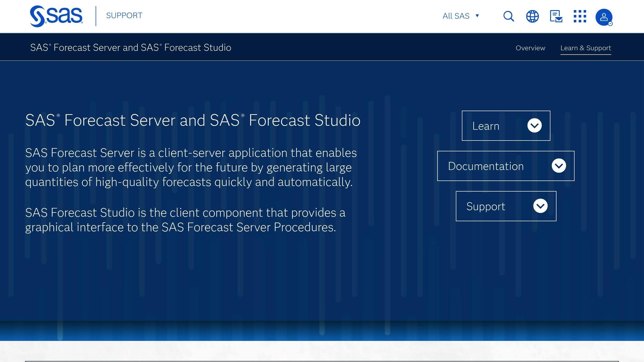Open the SAS apps grid icon

pos(580,16)
